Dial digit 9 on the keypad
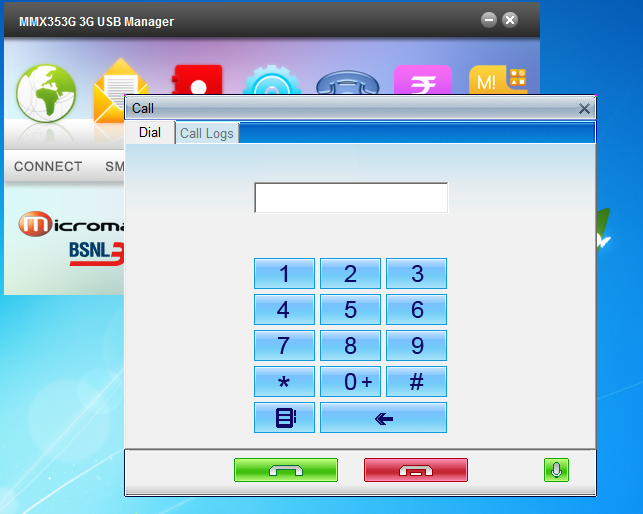Screen dimensions: 643x514 416,345
